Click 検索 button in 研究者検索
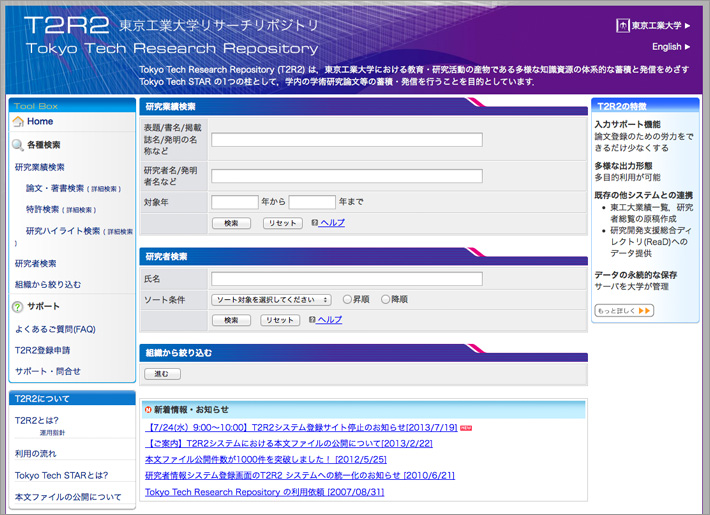710x515 pixels. pyautogui.click(x=231, y=320)
